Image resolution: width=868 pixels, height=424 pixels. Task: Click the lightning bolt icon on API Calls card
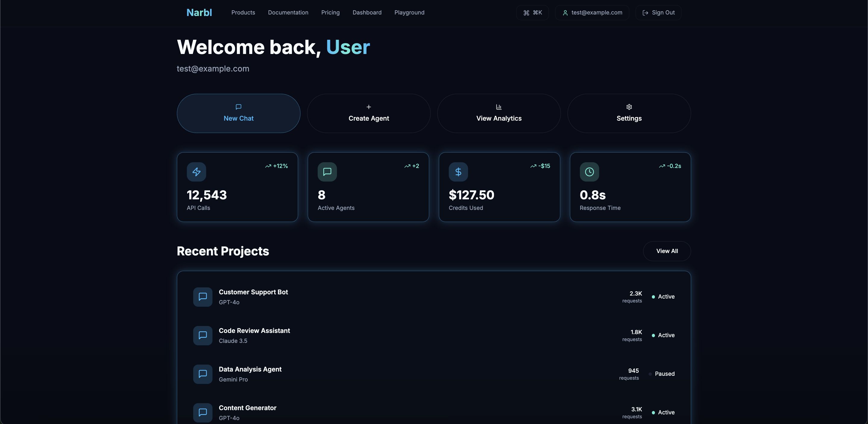click(197, 172)
